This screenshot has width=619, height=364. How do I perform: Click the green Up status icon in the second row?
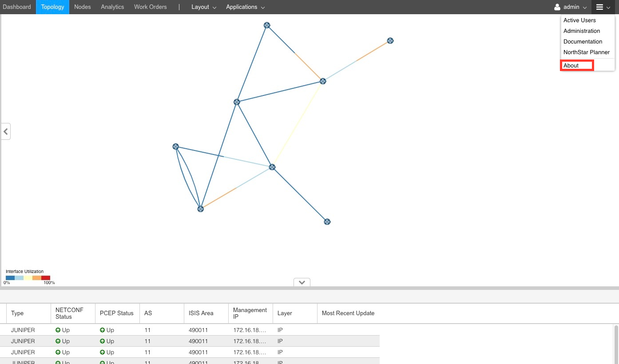[58, 341]
